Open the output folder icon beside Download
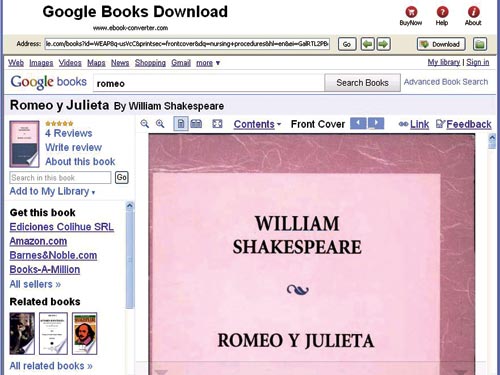 [x=480, y=44]
